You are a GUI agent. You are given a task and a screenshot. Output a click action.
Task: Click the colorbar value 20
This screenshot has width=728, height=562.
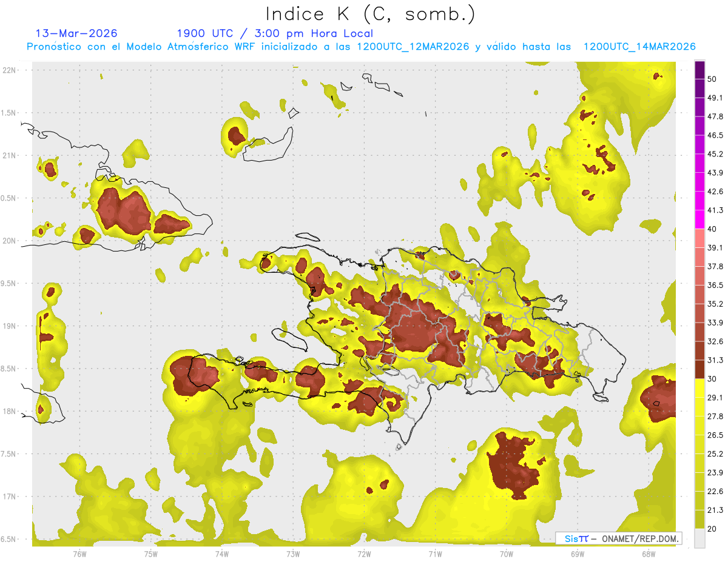click(x=712, y=529)
